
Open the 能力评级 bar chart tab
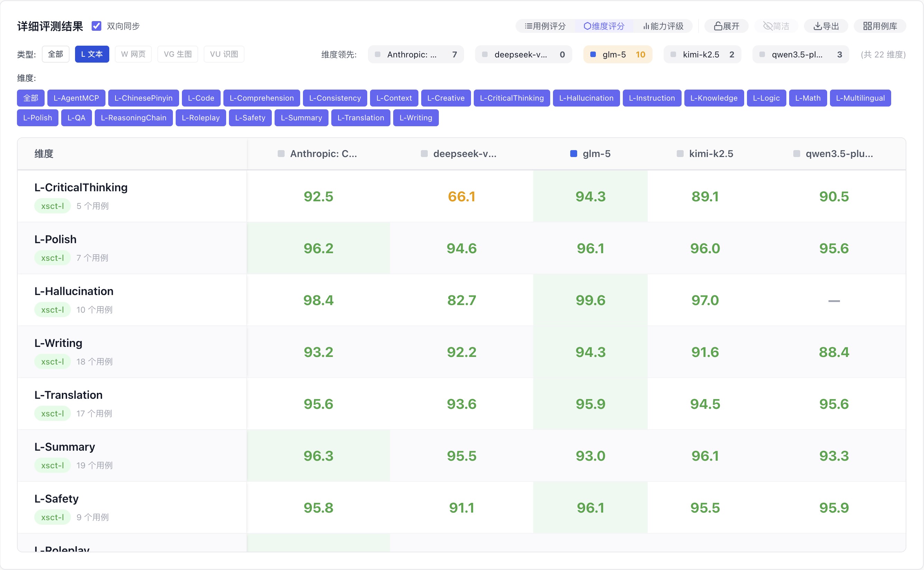coord(663,26)
